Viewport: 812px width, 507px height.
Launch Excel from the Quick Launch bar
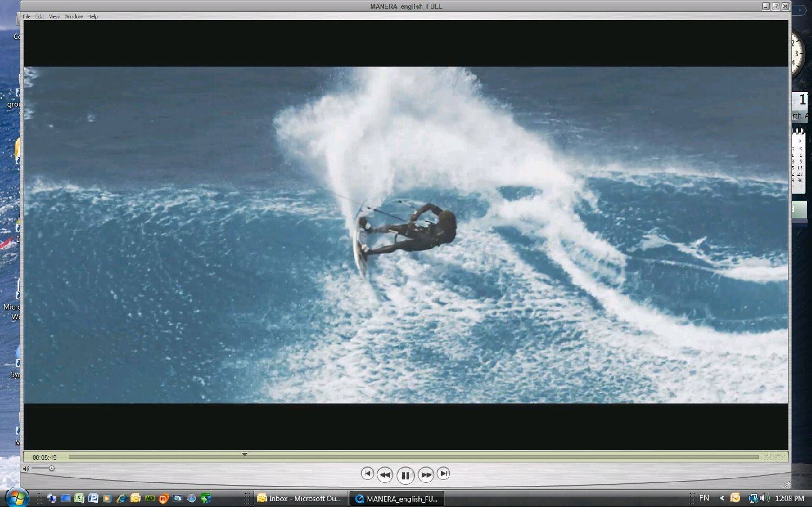(x=80, y=498)
